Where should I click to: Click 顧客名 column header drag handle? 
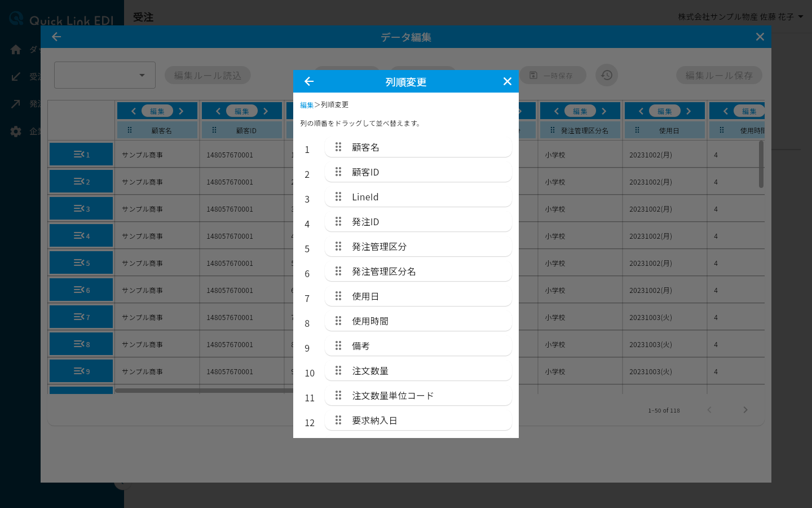[x=130, y=130]
